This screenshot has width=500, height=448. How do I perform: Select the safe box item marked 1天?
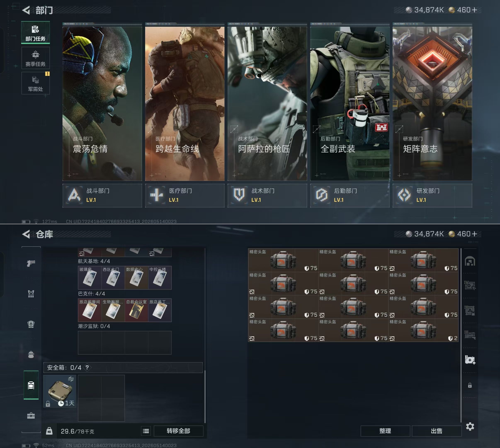tap(60, 391)
